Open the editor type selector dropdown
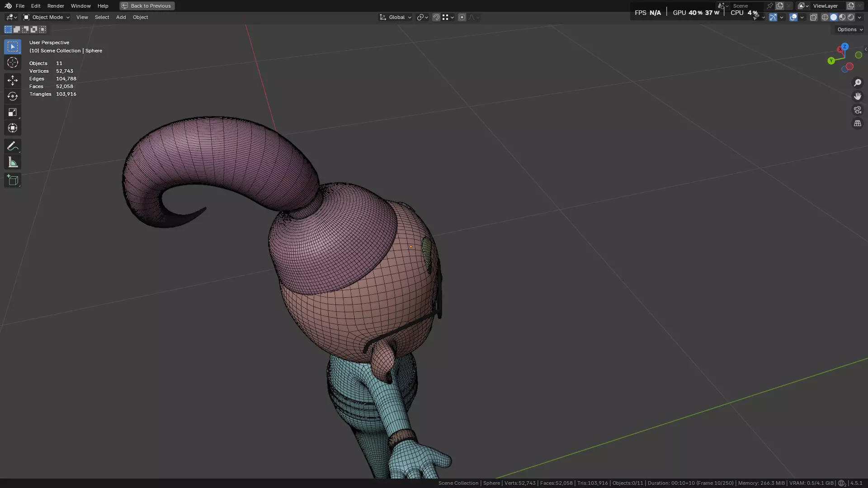868x488 pixels. pyautogui.click(x=11, y=17)
